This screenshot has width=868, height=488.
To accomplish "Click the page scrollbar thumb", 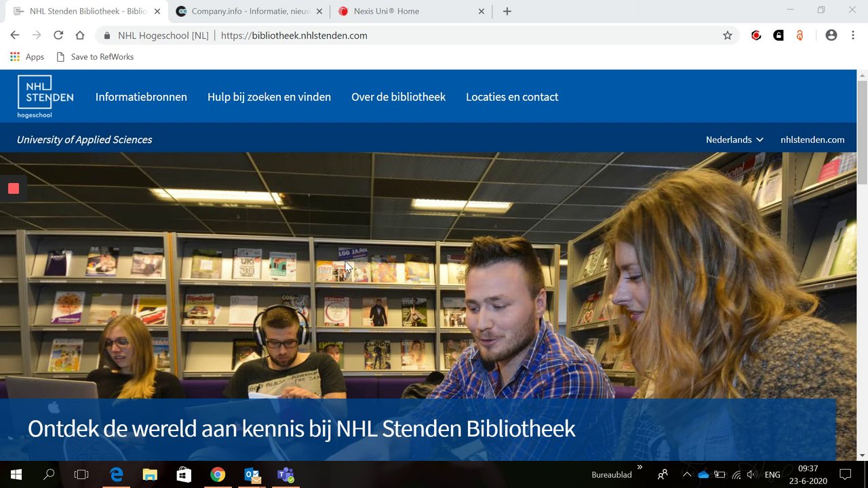I will 862,132.
